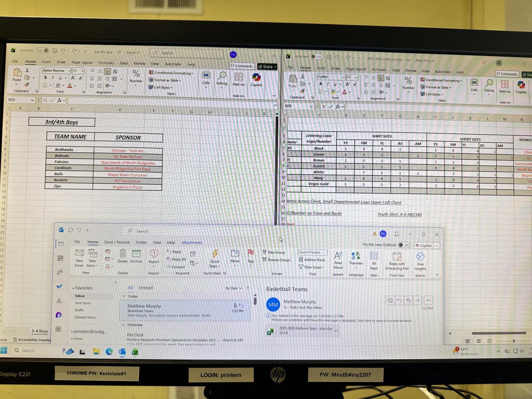532x399 pixels.
Task: Click Insert Function fx in the Uniform Sizes workbook
Action: pos(337,106)
